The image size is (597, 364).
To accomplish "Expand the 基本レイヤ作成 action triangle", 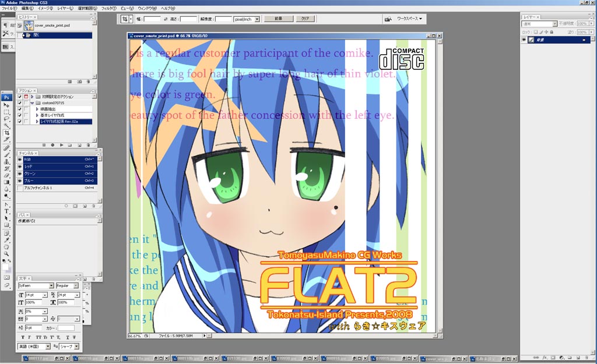I will pos(37,115).
